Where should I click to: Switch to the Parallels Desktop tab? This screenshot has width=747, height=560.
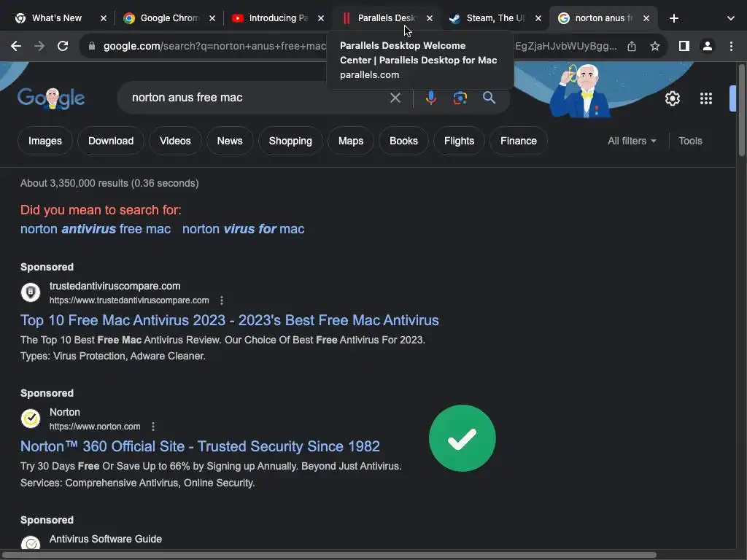point(387,18)
